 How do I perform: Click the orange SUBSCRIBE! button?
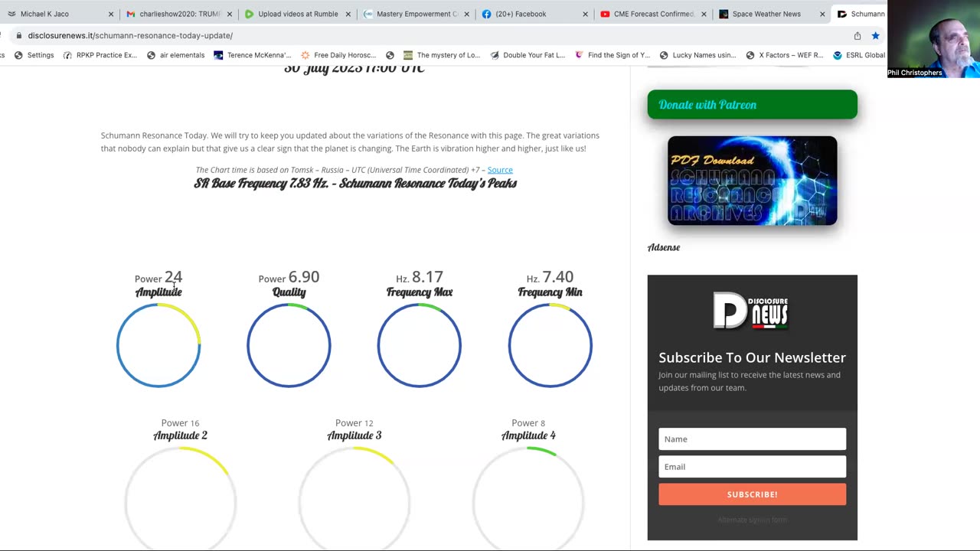coord(752,494)
